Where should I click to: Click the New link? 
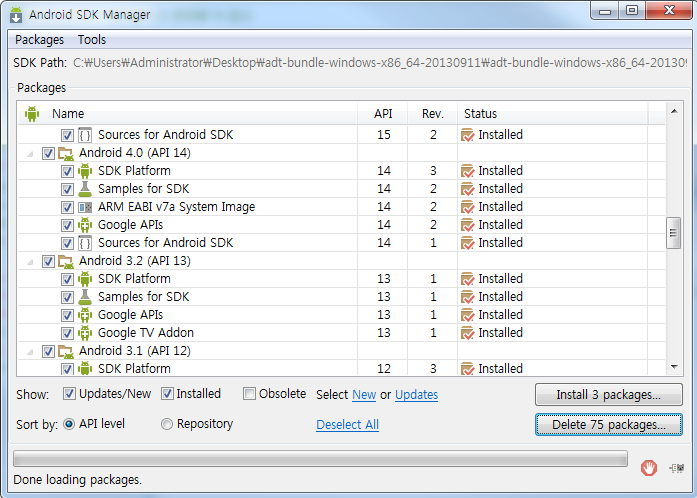364,395
